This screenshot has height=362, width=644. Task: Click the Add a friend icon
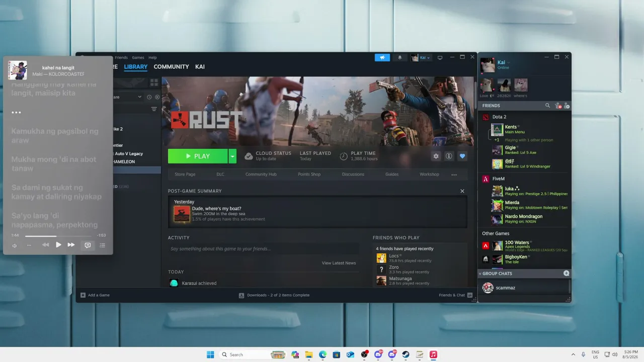(567, 106)
